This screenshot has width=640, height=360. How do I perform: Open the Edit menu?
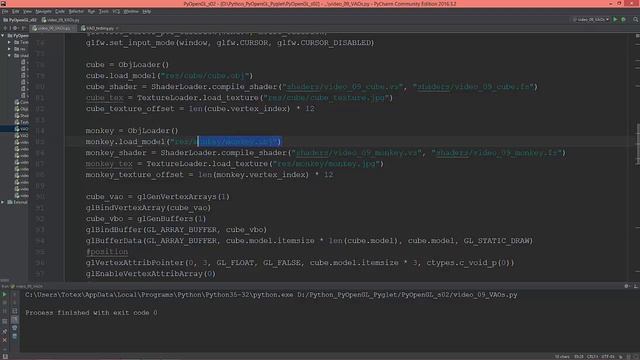16,11
